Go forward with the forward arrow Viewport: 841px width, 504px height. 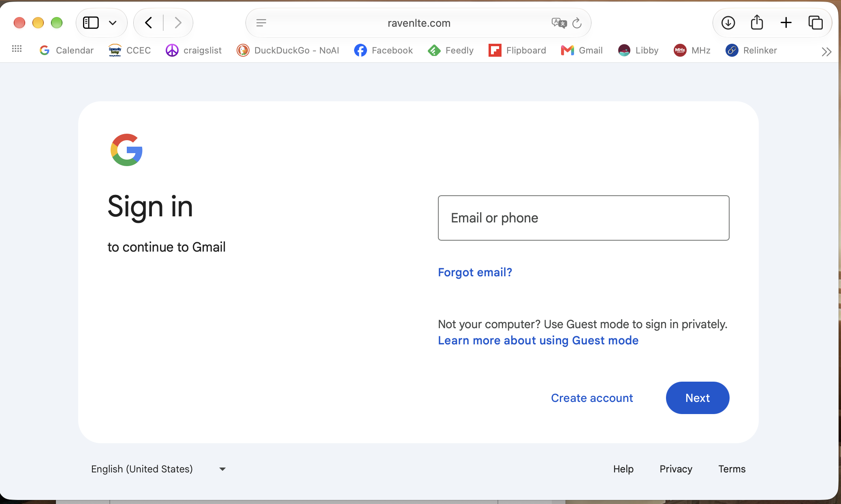pyautogui.click(x=178, y=23)
